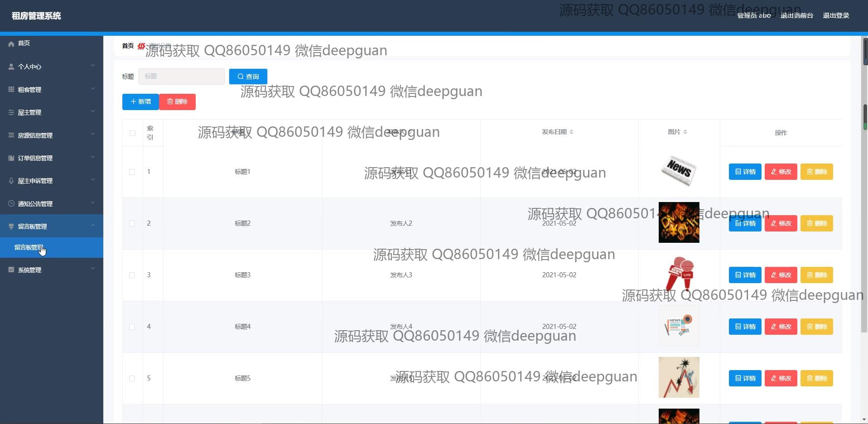Check the checkbox for row 标题1
This screenshot has width=868, height=424.
point(132,172)
